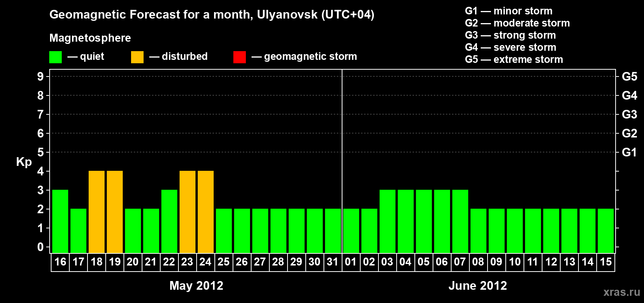This screenshot has height=303, width=644.
Task: Click the G2 right axis label
Action: pos(630,133)
